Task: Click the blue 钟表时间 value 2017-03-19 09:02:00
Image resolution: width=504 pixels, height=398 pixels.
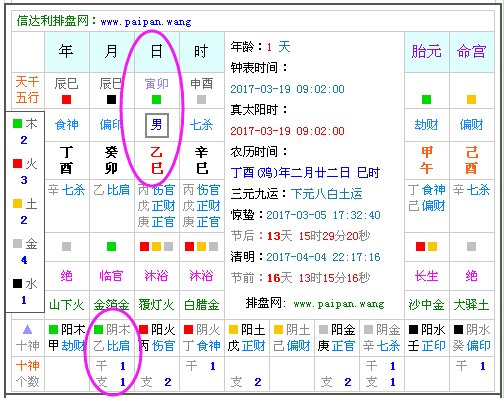Action: tap(287, 89)
